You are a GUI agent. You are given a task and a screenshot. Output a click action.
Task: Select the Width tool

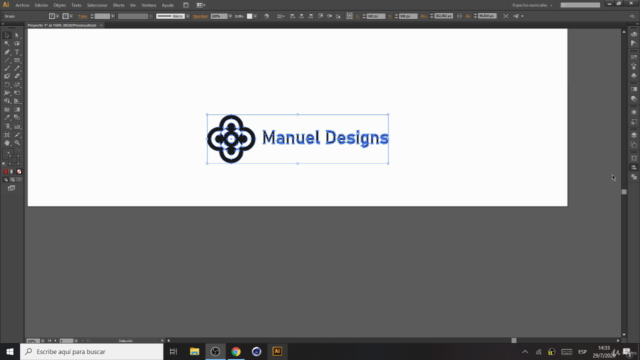click(7, 93)
